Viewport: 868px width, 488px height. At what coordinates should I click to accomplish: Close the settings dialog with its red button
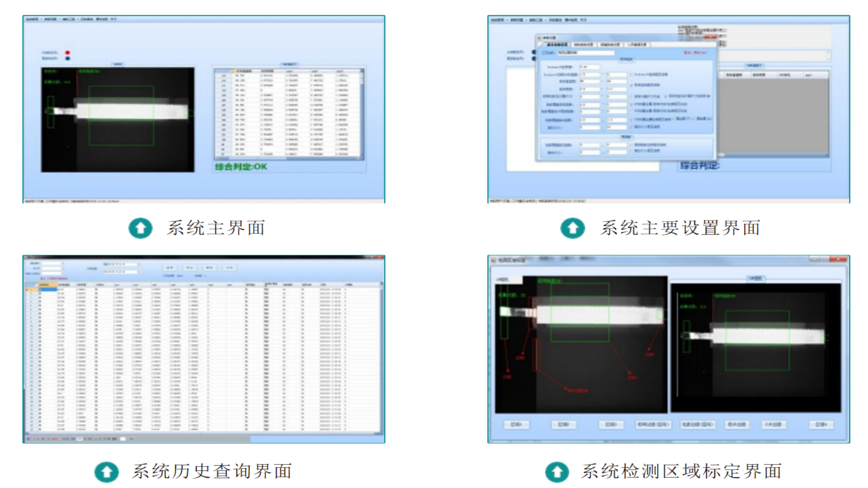pos(710,37)
